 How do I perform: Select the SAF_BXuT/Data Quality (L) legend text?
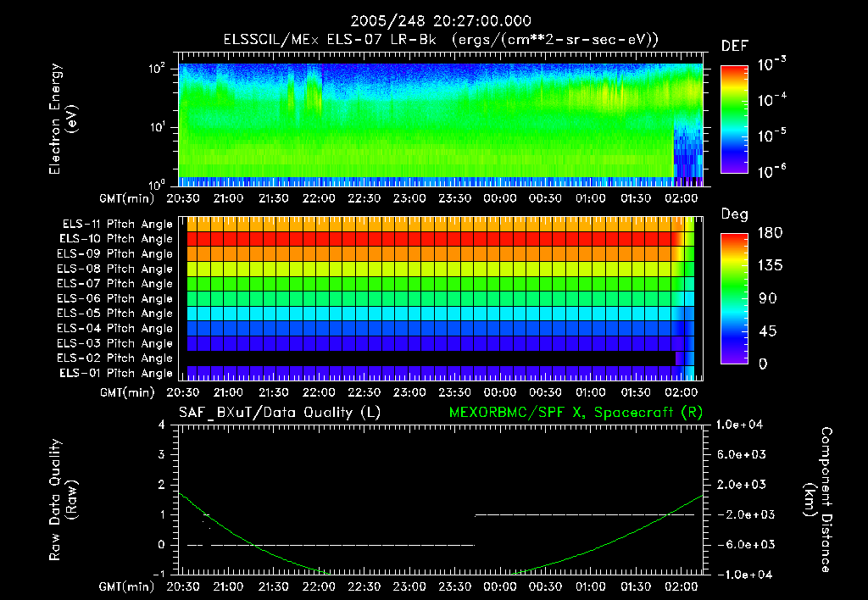coord(279,411)
